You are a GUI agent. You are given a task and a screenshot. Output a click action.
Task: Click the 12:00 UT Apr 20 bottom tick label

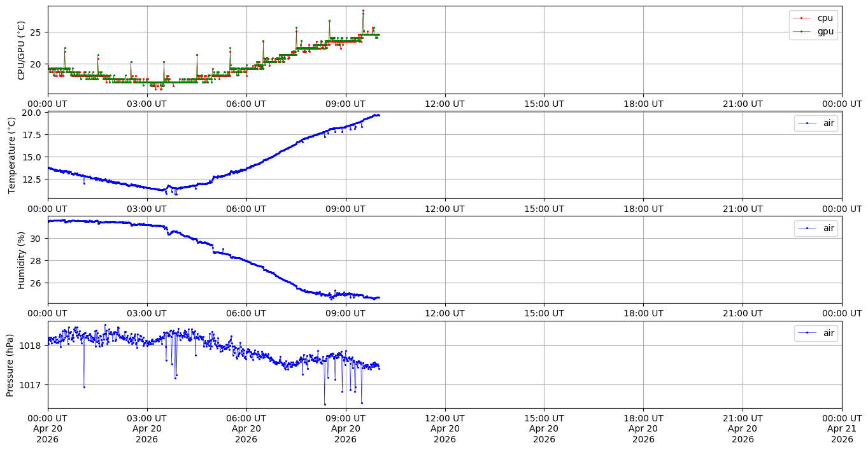coord(444,428)
